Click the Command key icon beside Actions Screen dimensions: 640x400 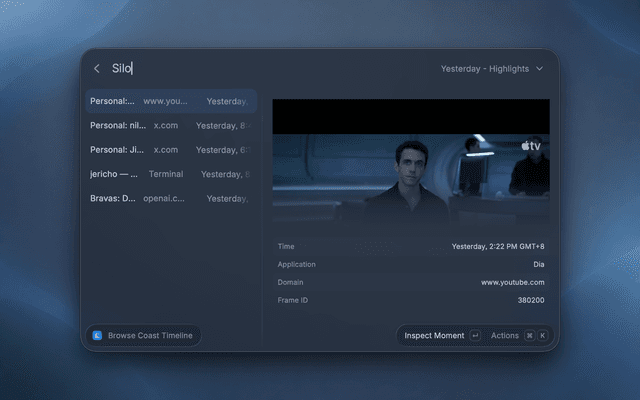coord(529,336)
